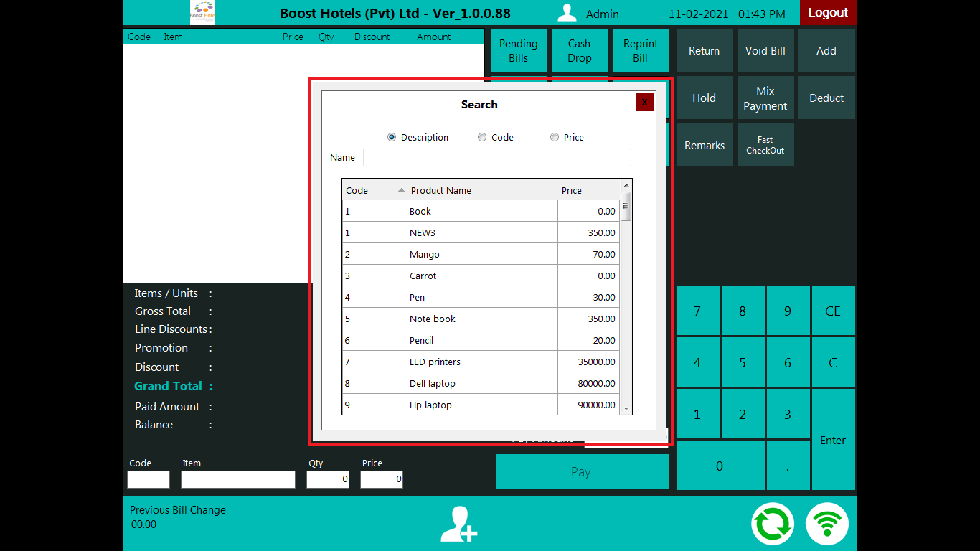Screen dimensions: 980x551
Task: Click the Boost Hotels logo
Action: click(x=202, y=13)
